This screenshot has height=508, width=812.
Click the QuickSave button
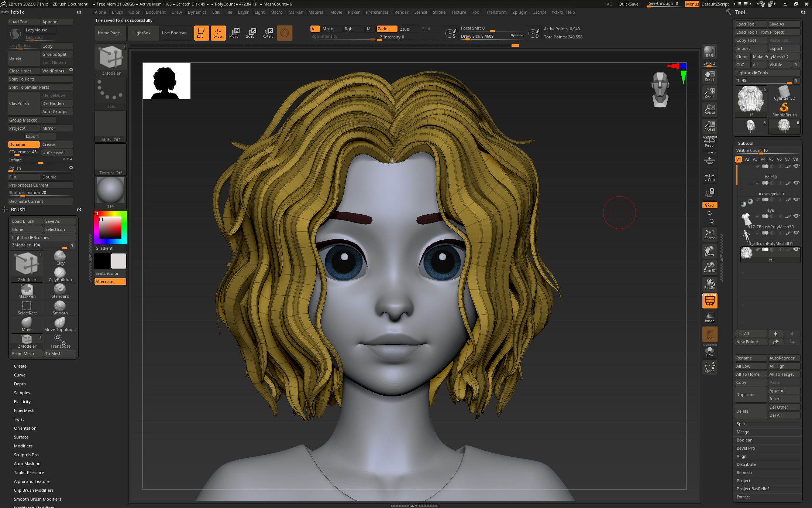point(628,4)
